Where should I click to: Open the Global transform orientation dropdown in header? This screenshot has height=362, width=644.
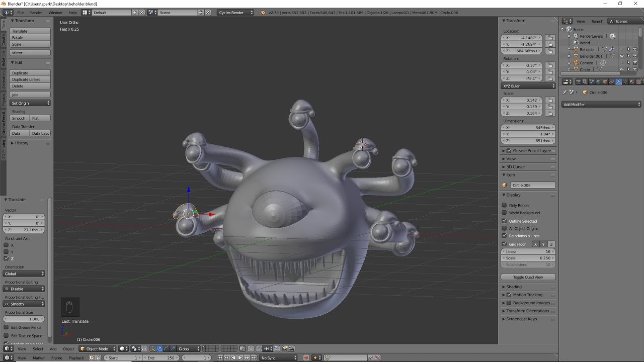pos(189,348)
